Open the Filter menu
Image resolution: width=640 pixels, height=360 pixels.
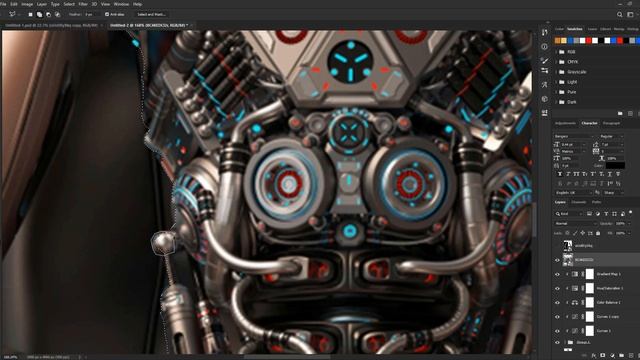(x=83, y=4)
